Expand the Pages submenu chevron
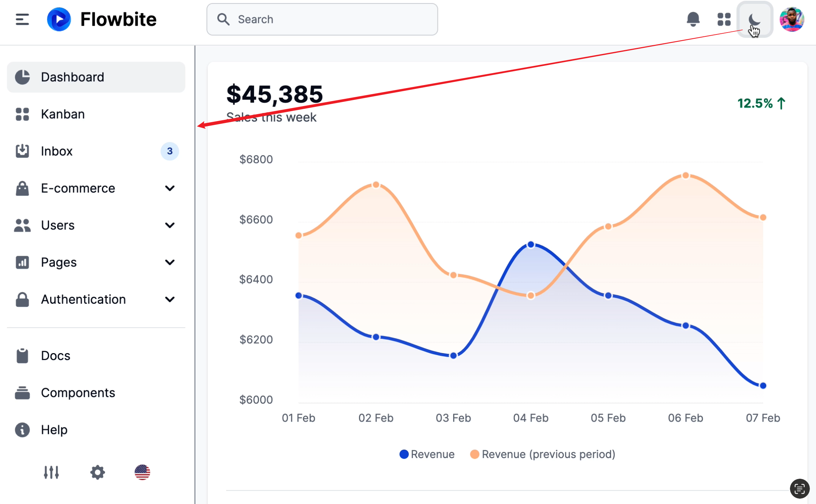The image size is (816, 504). coord(170,262)
